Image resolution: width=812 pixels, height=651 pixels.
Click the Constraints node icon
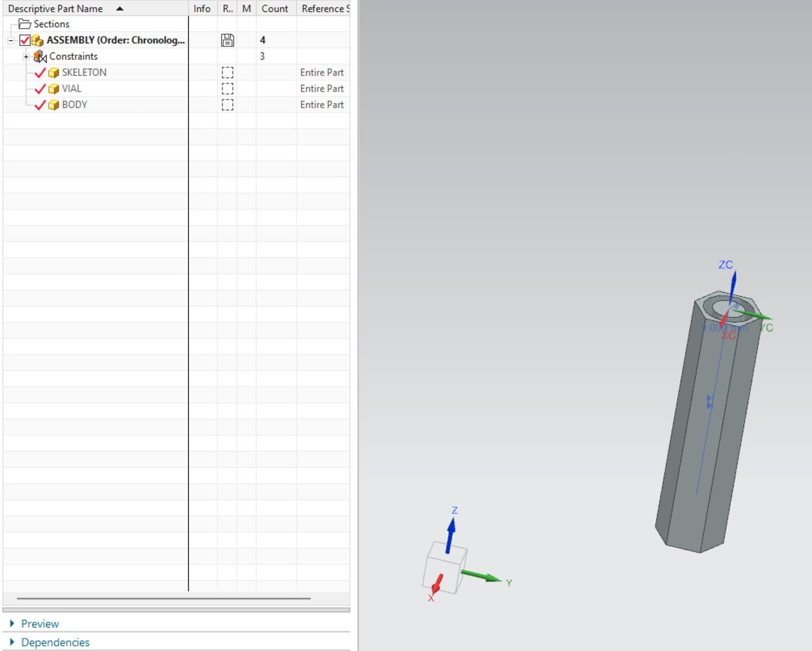coord(40,56)
